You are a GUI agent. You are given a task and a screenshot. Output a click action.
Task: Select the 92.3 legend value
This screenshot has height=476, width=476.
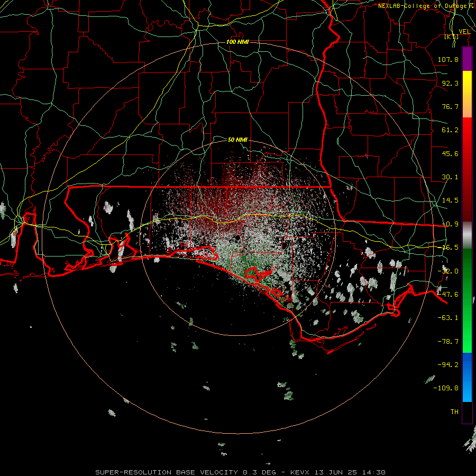click(x=450, y=83)
